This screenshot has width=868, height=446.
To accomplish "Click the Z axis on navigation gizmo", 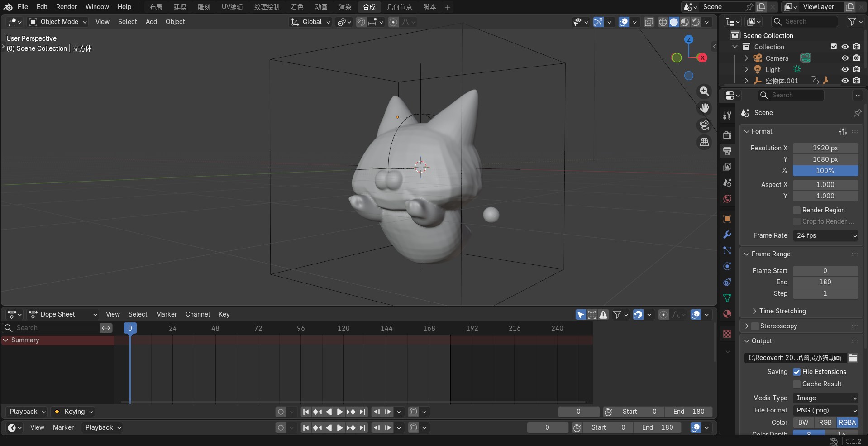I will tap(689, 39).
